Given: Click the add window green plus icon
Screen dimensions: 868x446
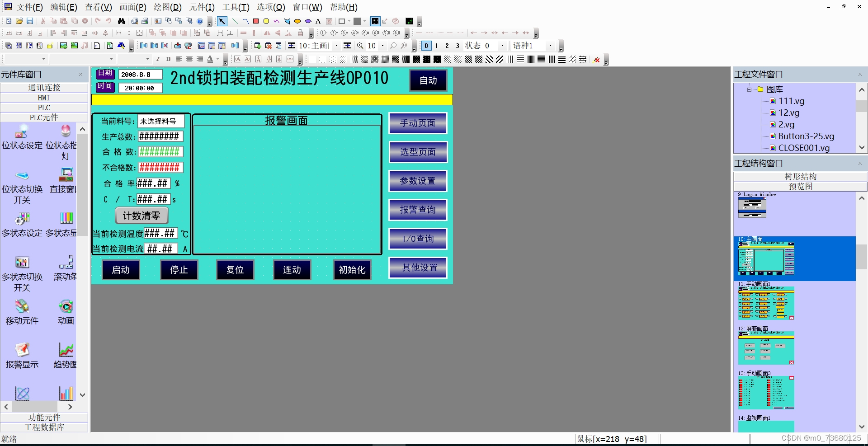Looking at the screenshot, I should click(x=258, y=46).
